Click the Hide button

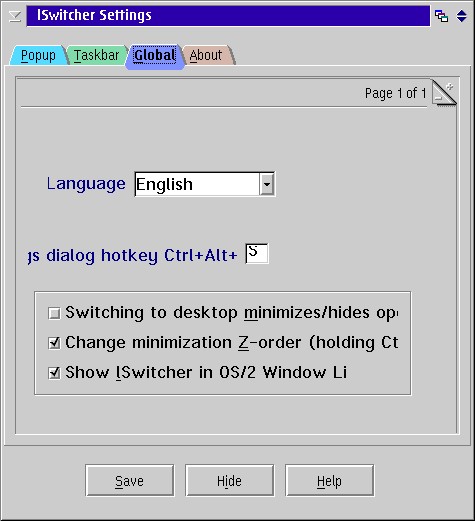[229, 481]
